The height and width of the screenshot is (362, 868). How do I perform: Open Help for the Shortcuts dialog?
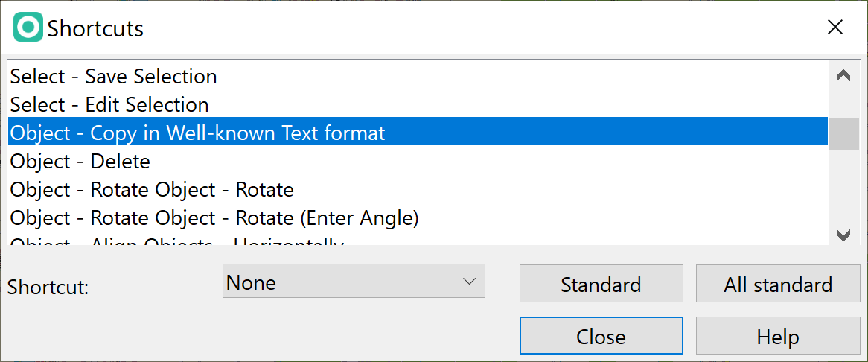pyautogui.click(x=778, y=336)
